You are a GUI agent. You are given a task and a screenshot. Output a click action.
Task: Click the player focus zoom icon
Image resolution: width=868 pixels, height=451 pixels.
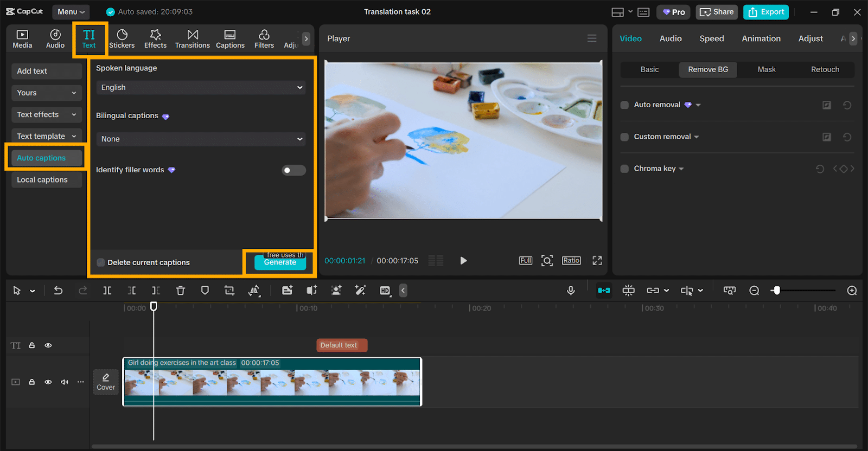click(547, 261)
